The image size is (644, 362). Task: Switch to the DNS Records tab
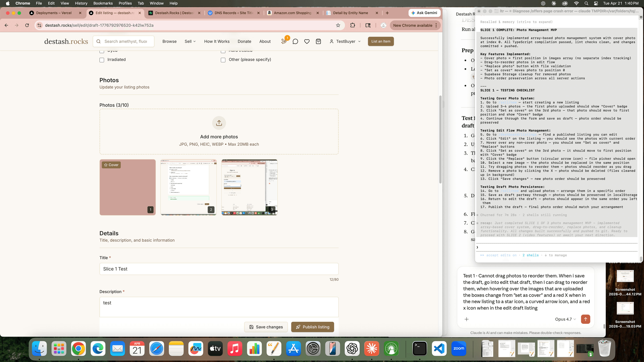coord(234,13)
